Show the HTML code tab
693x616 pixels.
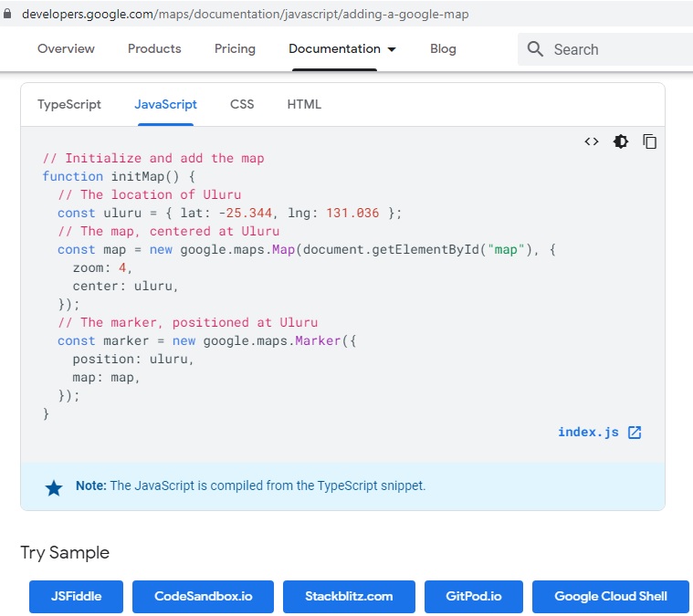click(x=304, y=104)
